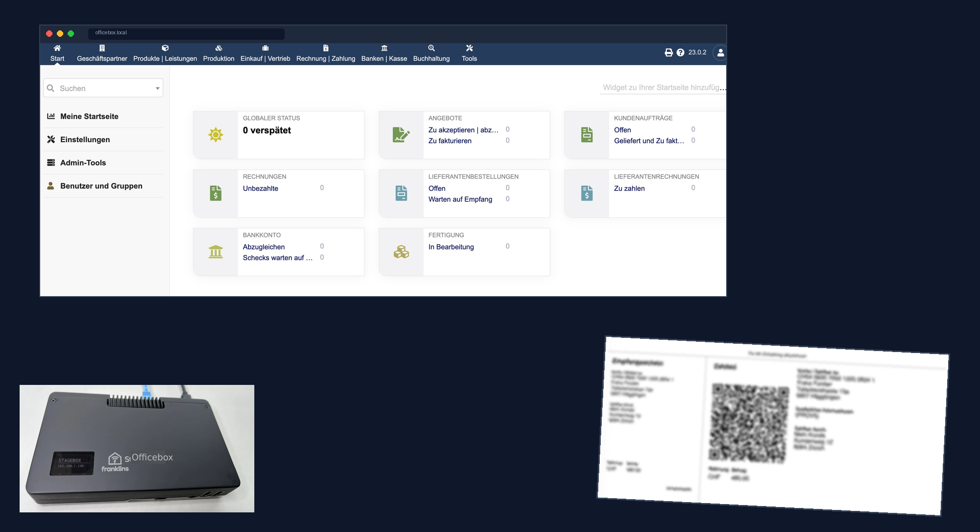Open the widget add dropdown for Startseite
This screenshot has width=980, height=532.
coord(663,87)
